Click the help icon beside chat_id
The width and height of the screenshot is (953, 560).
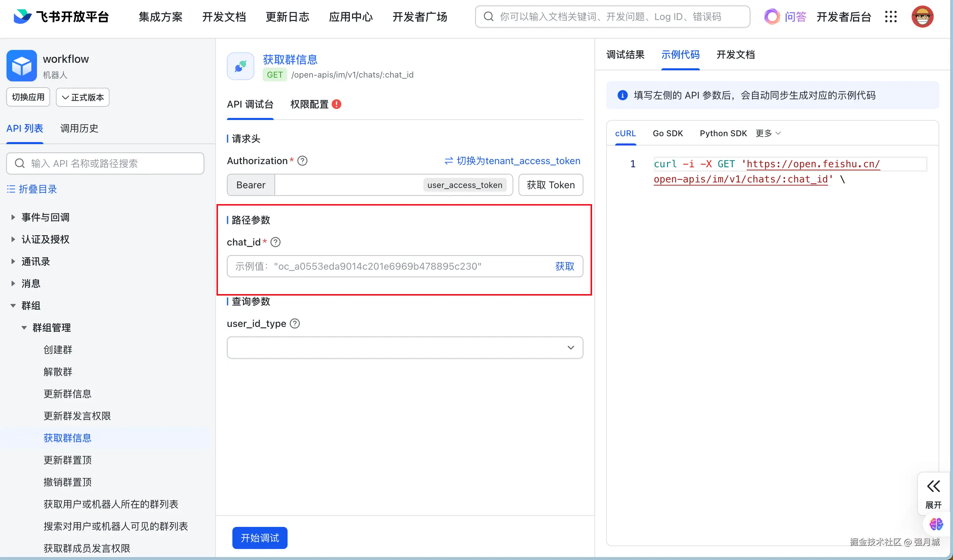(276, 242)
